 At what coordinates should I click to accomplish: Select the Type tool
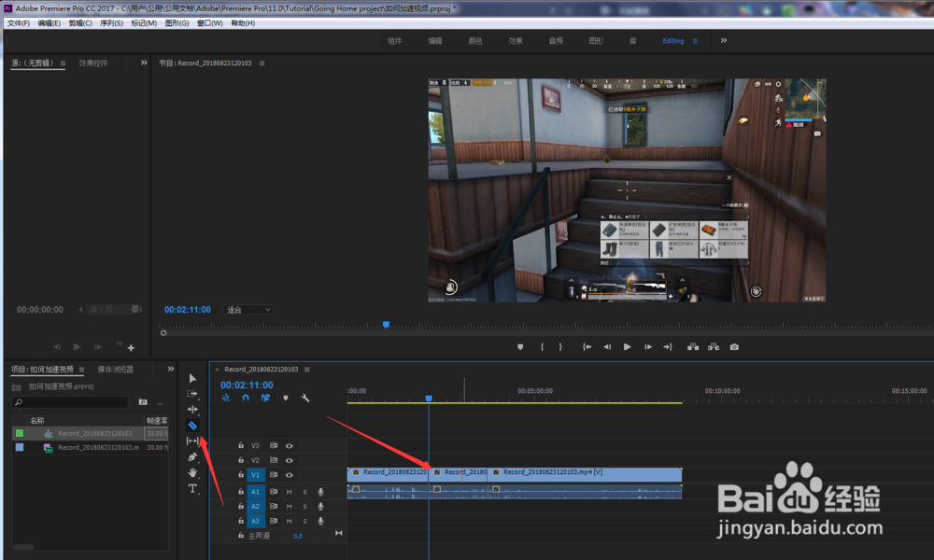[192, 488]
